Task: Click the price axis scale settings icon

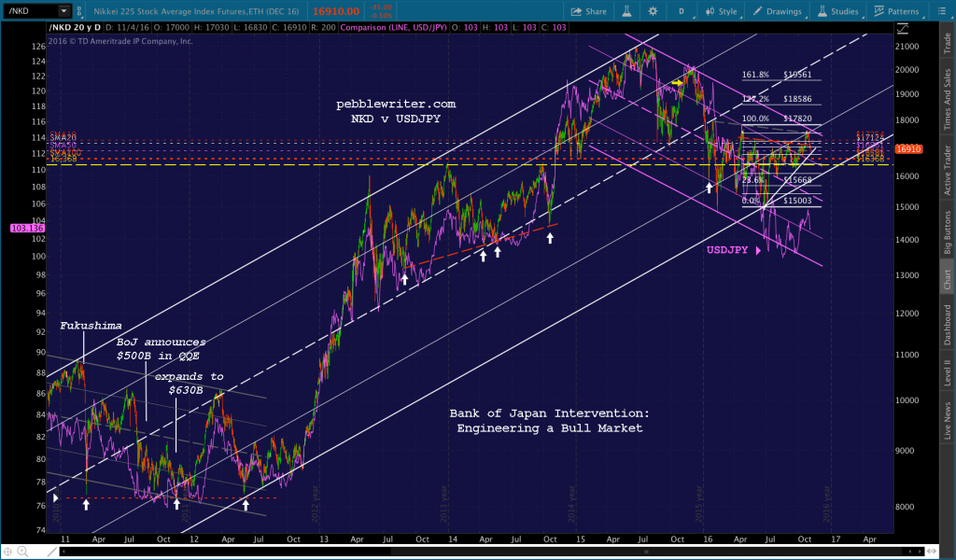Action: tap(903, 28)
